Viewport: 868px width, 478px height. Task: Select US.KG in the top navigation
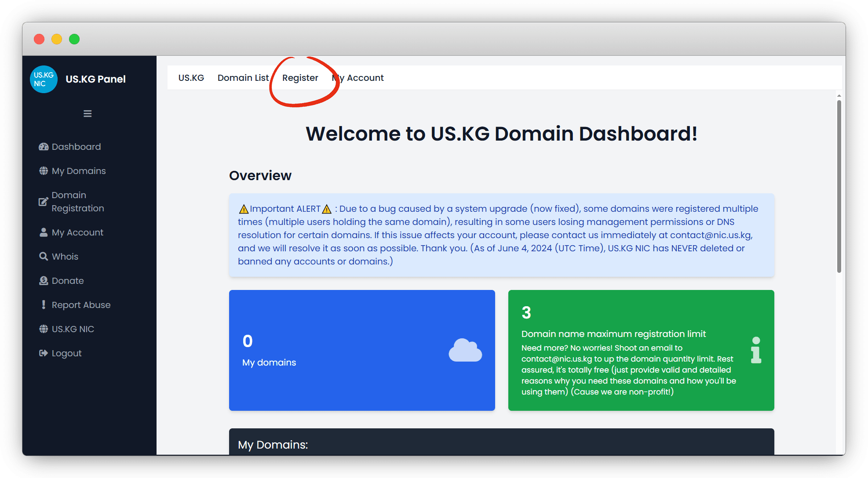tap(191, 78)
